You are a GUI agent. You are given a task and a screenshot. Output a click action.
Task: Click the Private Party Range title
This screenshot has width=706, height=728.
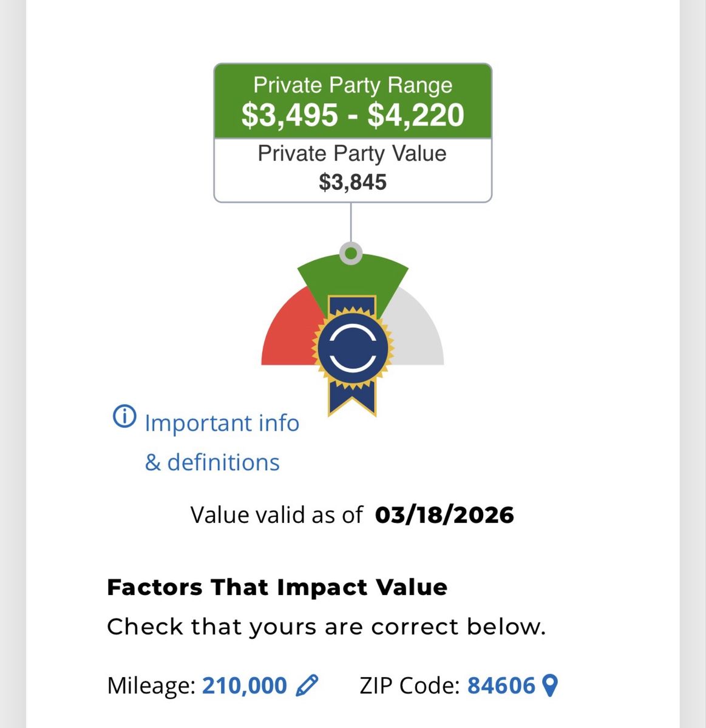click(x=353, y=85)
